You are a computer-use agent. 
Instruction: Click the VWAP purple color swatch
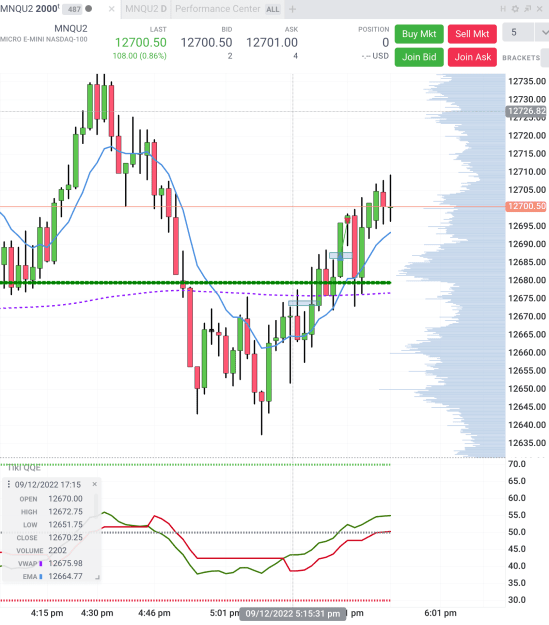click(40, 564)
